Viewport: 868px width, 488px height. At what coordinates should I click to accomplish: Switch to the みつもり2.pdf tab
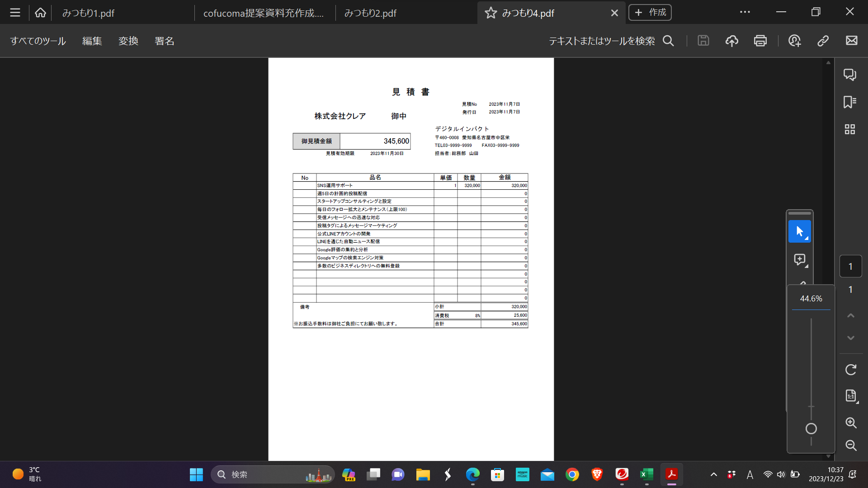[x=370, y=13]
